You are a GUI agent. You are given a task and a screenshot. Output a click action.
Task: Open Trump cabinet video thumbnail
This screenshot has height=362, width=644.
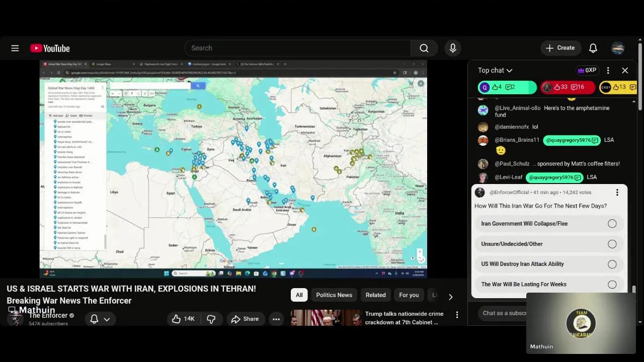click(326, 318)
